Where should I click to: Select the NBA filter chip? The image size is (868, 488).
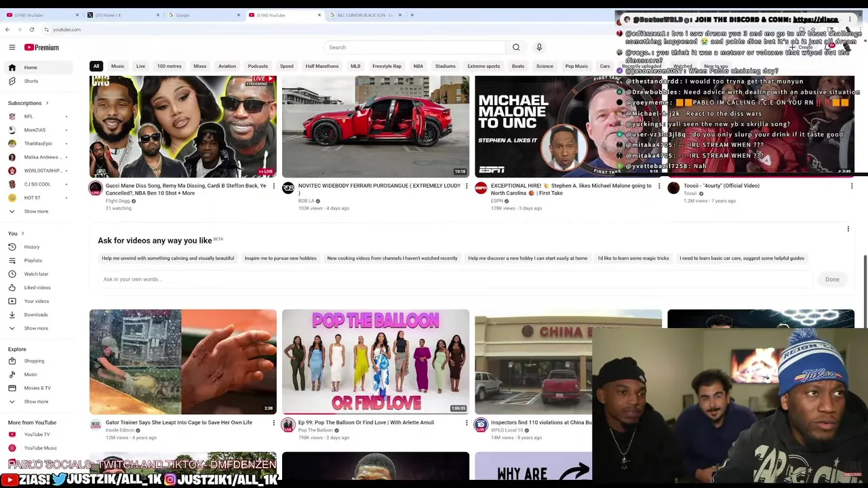418,66
